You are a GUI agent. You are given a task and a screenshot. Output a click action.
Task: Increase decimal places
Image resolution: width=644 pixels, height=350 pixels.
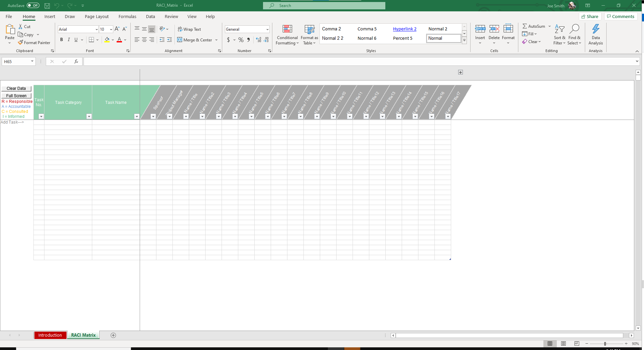tap(259, 40)
